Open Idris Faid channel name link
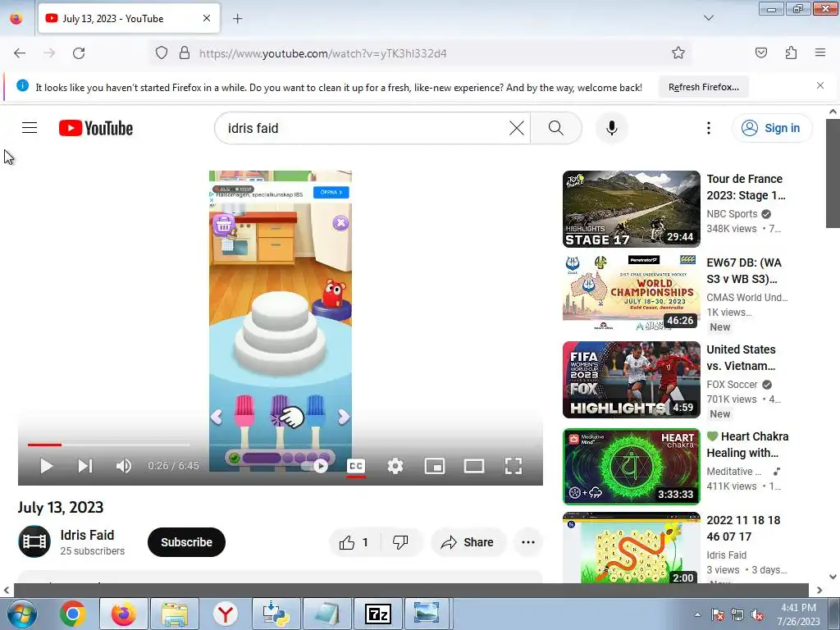 point(87,535)
